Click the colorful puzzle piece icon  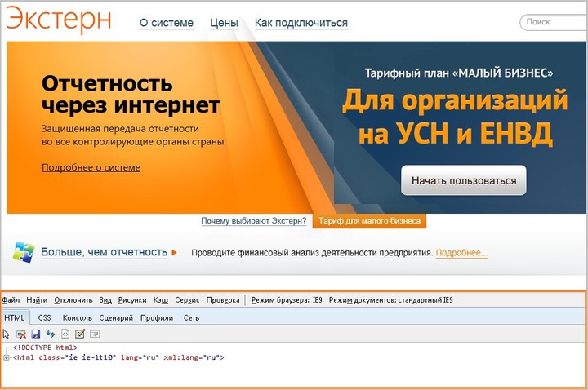(x=23, y=252)
